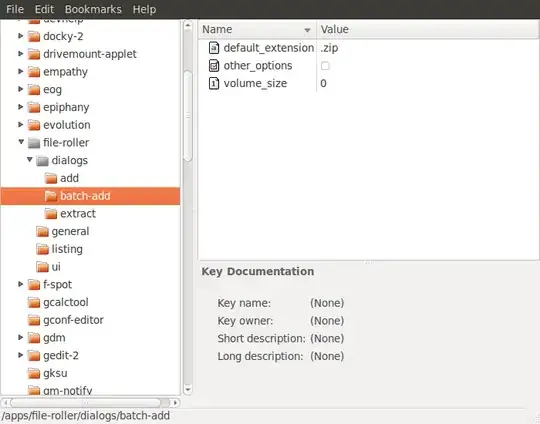This screenshot has height=424, width=540.
Task: Collapse the dialogs tree node
Action: tap(30, 159)
